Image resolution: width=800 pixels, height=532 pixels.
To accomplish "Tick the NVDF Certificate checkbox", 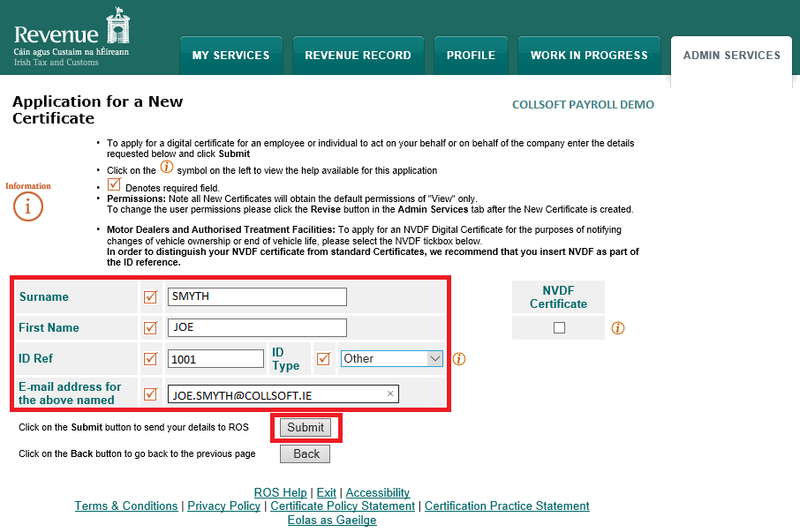I will (558, 328).
